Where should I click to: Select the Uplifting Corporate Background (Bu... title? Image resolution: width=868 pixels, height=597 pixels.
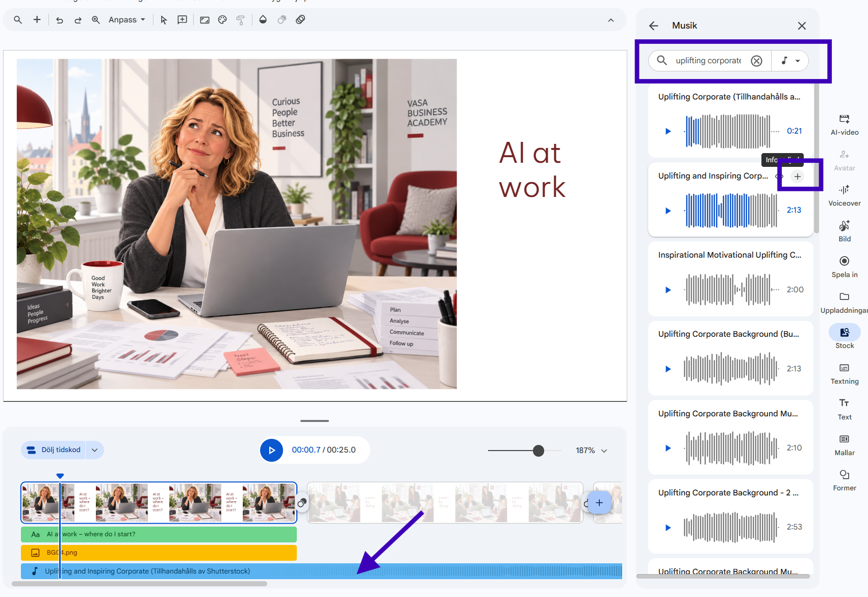pos(729,334)
